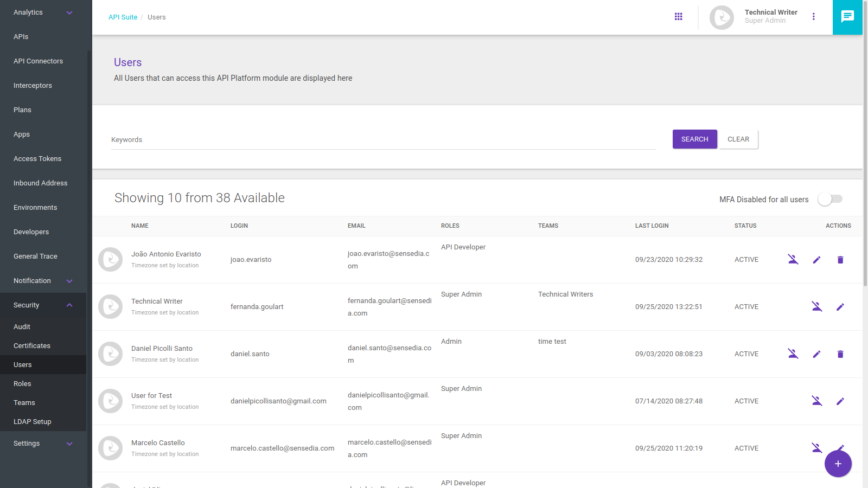Click the CLEAR button
This screenshot has height=488, width=868.
pos(738,139)
